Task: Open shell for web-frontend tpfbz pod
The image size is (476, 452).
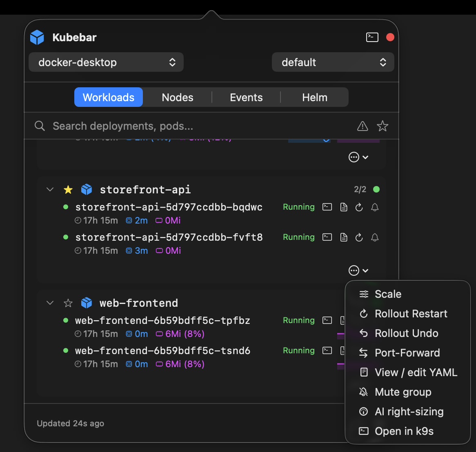Action: tap(327, 320)
